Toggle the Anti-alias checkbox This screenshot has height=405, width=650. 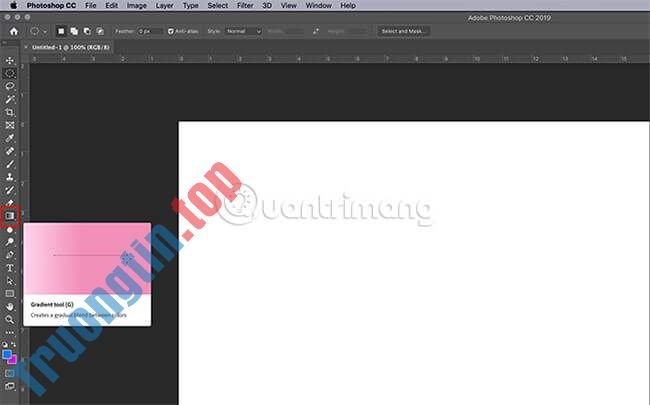(x=170, y=31)
